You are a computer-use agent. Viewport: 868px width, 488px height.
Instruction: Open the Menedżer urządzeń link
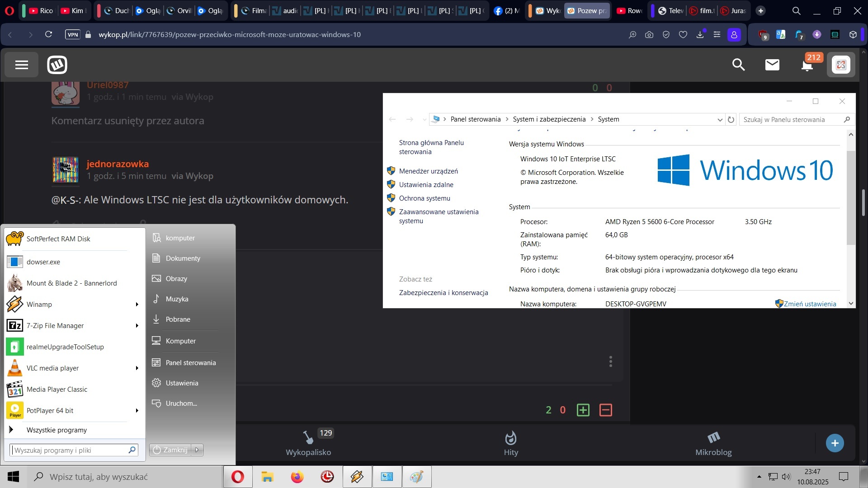click(x=428, y=171)
